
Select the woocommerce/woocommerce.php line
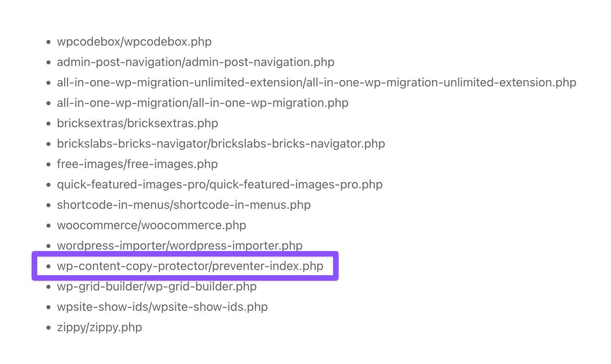coord(151,225)
